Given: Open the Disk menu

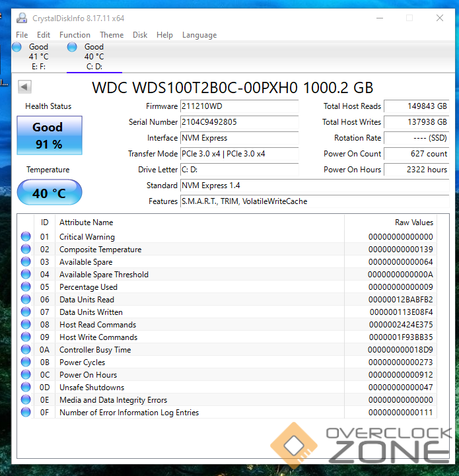Looking at the screenshot, I should pyautogui.click(x=140, y=35).
